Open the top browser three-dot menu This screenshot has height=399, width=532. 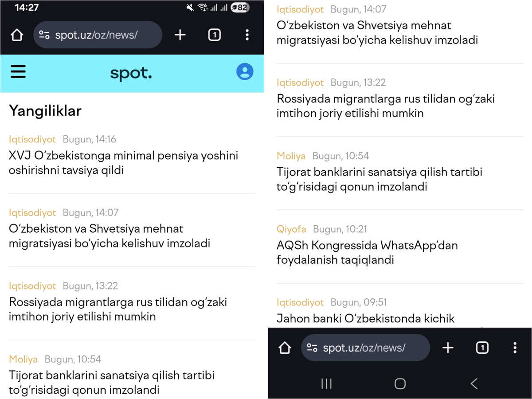click(x=247, y=35)
